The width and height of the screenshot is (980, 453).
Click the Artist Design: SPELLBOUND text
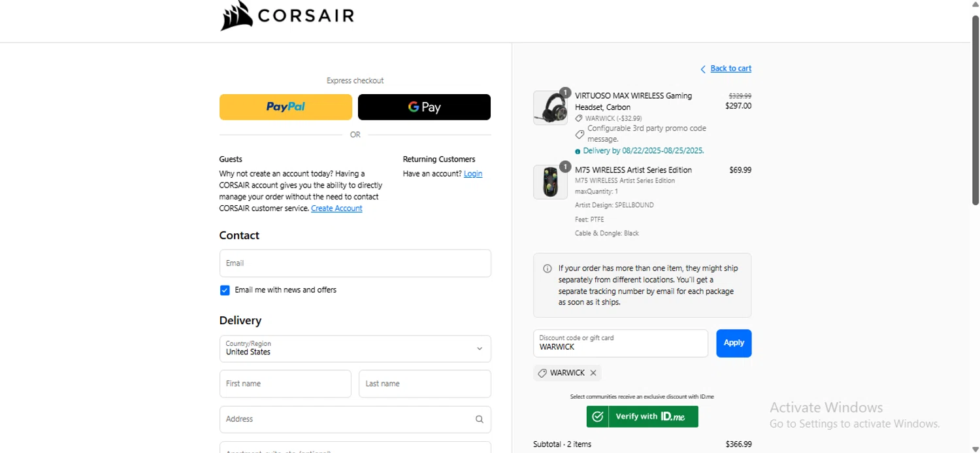tap(614, 205)
